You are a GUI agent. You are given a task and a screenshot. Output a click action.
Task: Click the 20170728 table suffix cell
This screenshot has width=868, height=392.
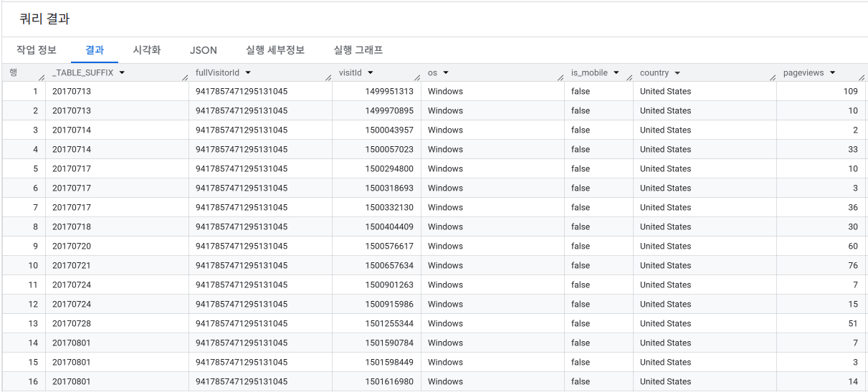tap(72, 324)
